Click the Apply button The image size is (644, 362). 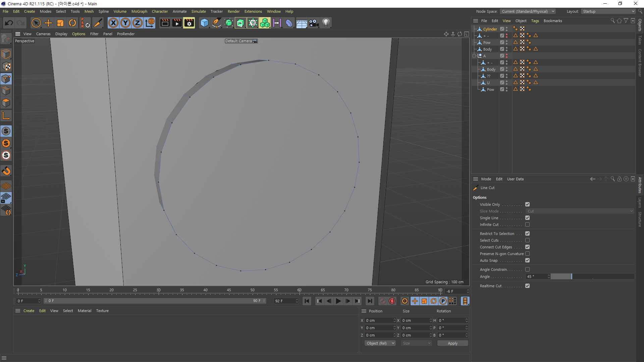tap(452, 343)
